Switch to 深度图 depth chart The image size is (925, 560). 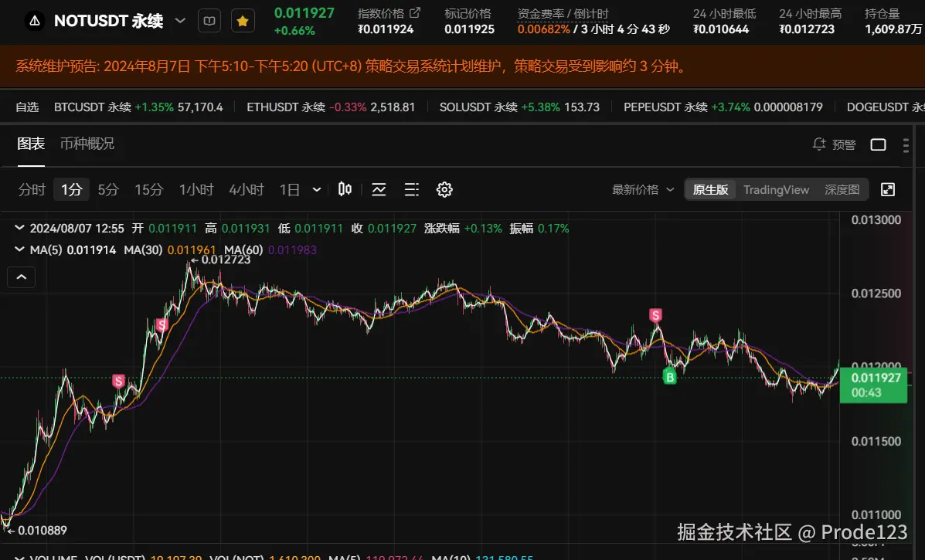842,190
